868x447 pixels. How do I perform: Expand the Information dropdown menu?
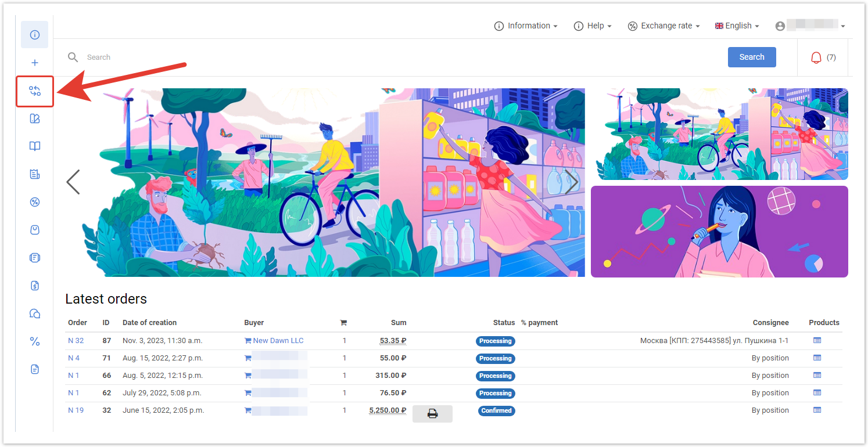coord(526,26)
